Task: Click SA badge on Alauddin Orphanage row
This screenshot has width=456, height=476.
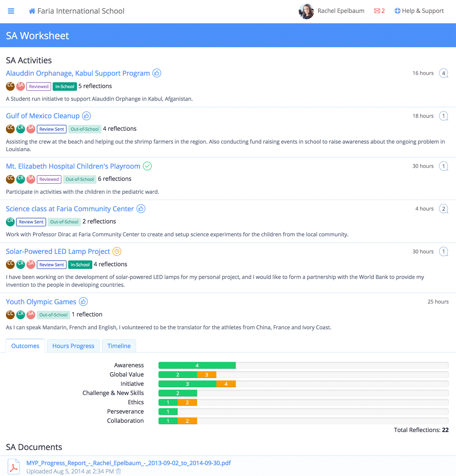Action: tap(20, 86)
